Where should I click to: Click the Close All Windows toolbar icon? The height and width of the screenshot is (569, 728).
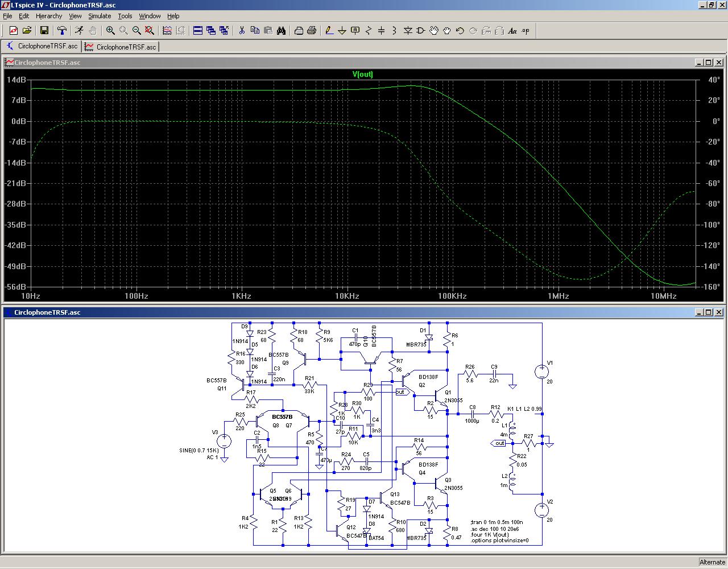click(224, 31)
